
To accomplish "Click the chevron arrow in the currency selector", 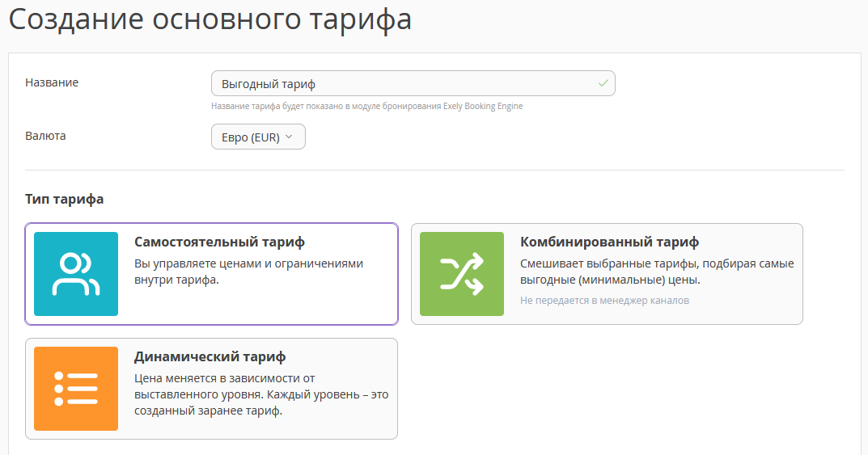I will [x=289, y=137].
